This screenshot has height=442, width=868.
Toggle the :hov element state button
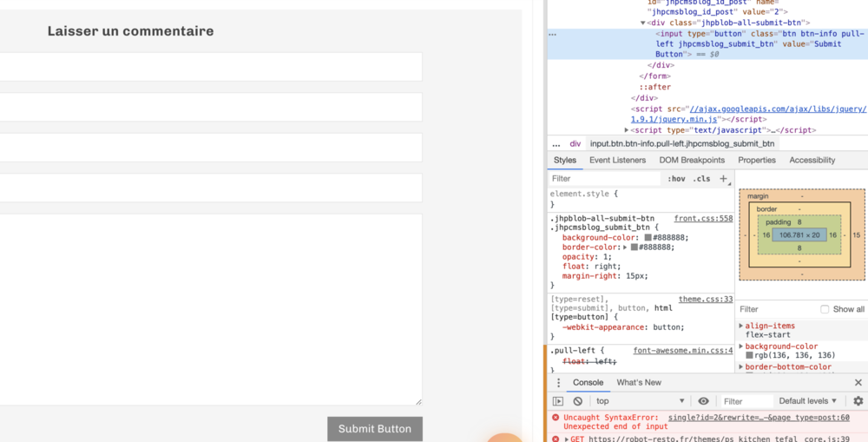pos(676,178)
